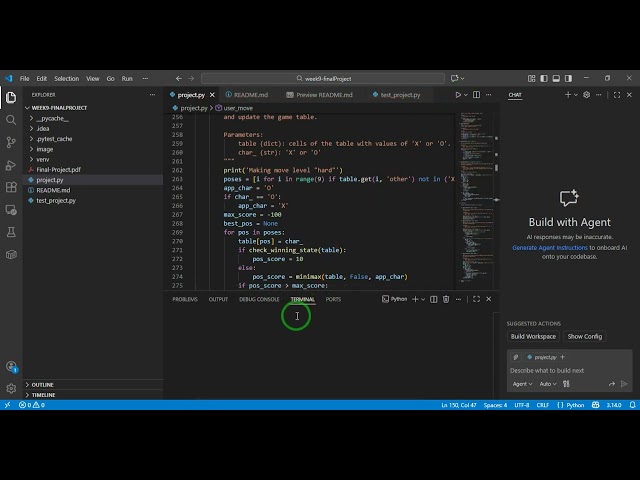The width and height of the screenshot is (640, 480).
Task: Expand the OUTLINE section
Action: click(42, 384)
